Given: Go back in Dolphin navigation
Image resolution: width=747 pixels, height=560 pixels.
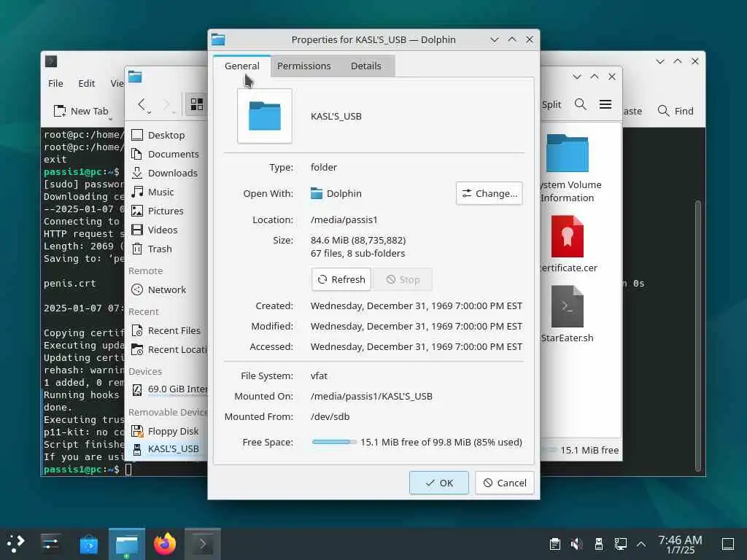Looking at the screenshot, I should (x=142, y=104).
